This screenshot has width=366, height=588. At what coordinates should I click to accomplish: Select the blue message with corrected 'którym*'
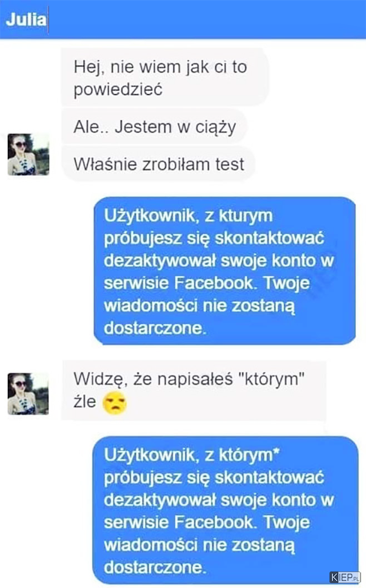(225, 510)
